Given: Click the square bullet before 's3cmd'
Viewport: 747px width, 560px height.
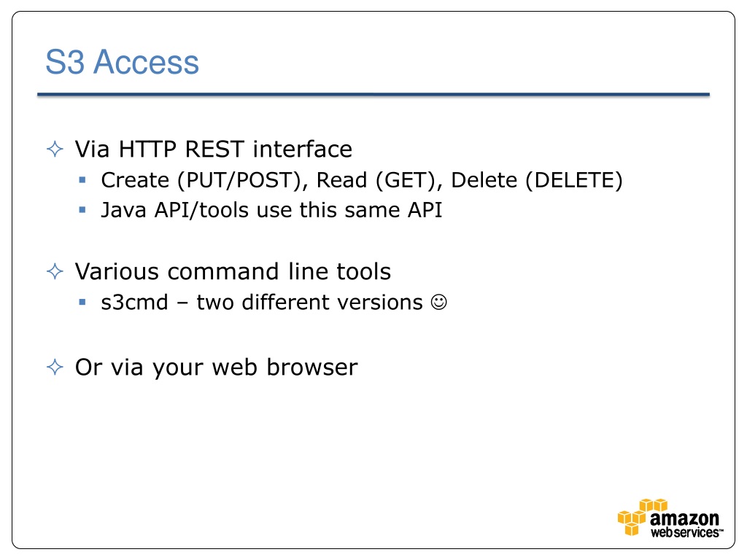Looking at the screenshot, I should tap(82, 302).
